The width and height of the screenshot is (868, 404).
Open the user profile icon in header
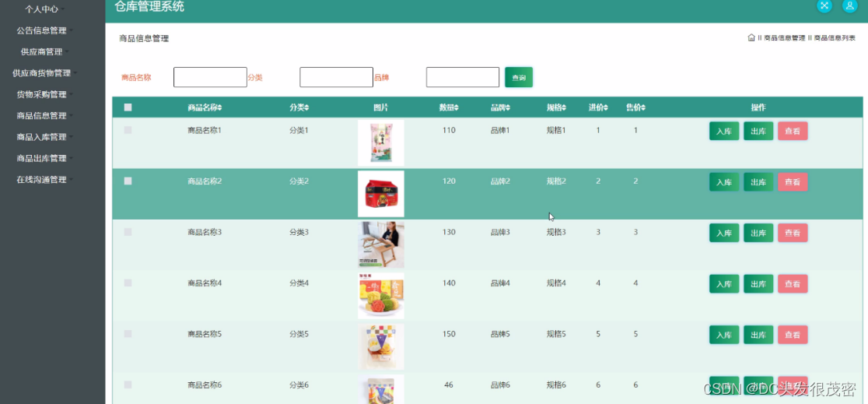[850, 5]
